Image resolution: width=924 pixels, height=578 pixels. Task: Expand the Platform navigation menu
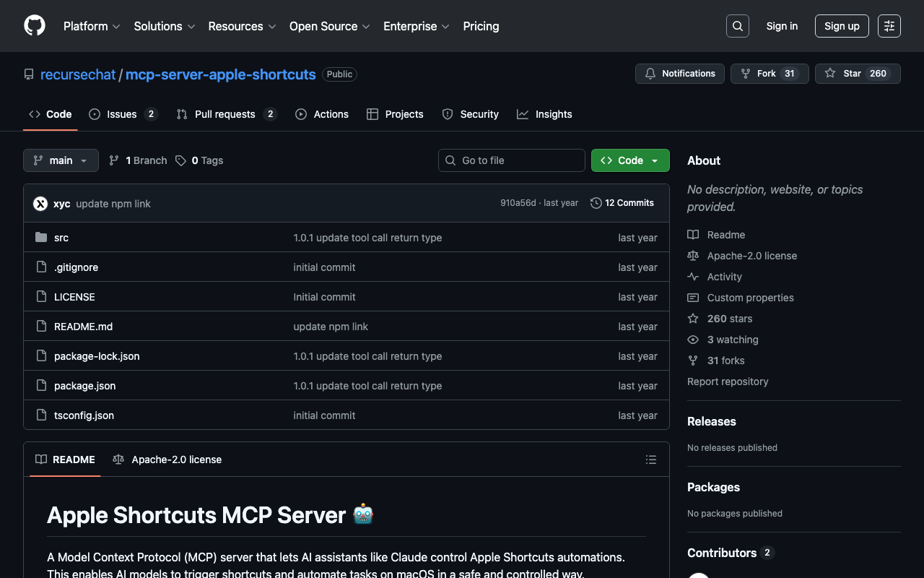pos(92,26)
